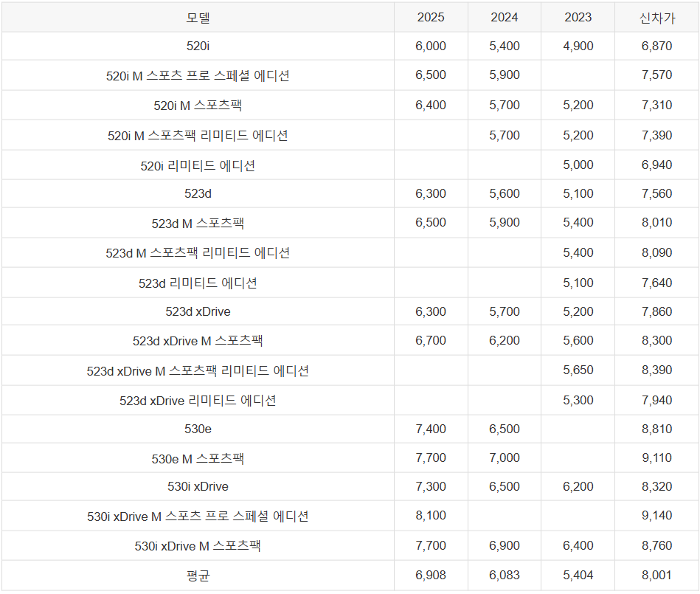Select the 520i model name cell

tap(198, 46)
